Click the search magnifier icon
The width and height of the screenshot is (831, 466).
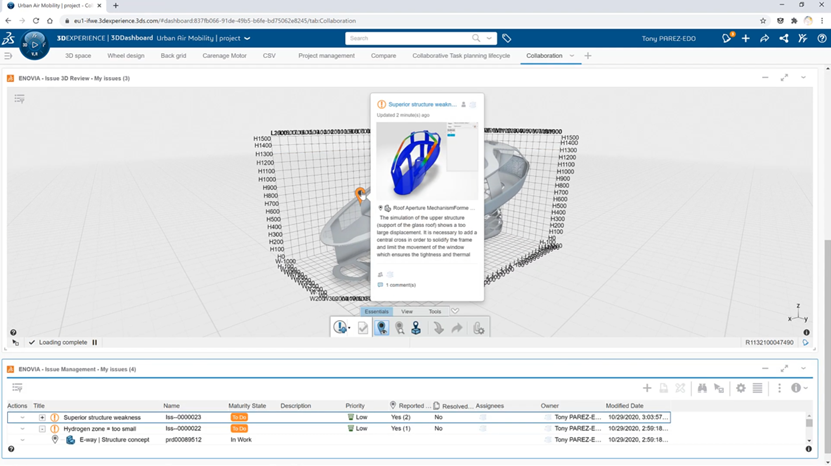click(476, 38)
